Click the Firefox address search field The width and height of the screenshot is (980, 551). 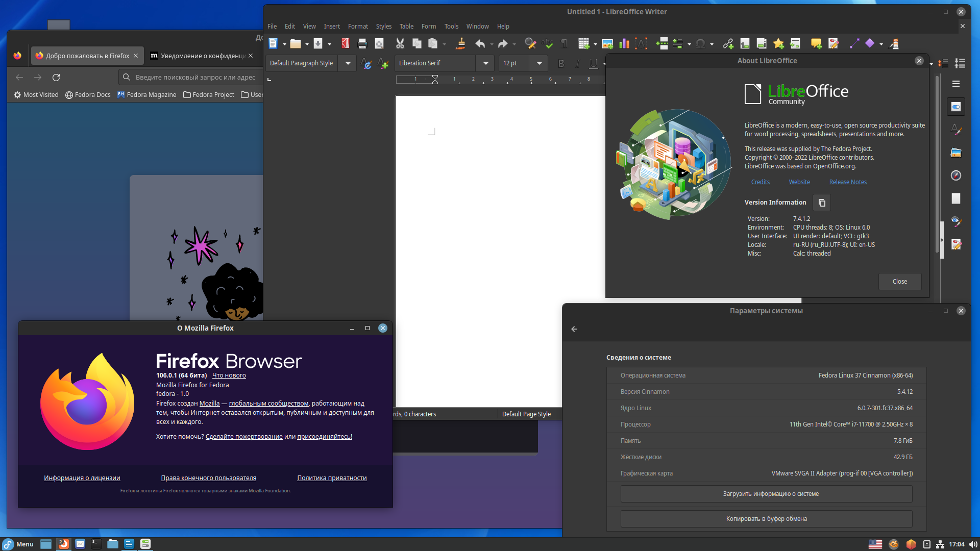(x=191, y=77)
